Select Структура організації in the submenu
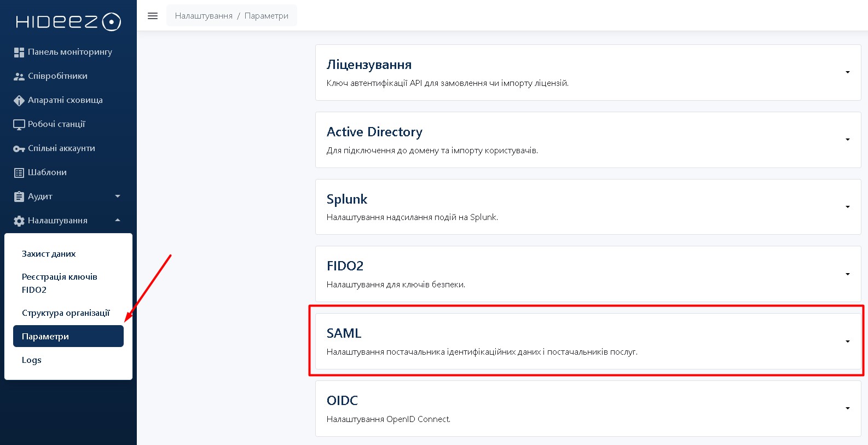This screenshot has width=868, height=445. point(66,313)
